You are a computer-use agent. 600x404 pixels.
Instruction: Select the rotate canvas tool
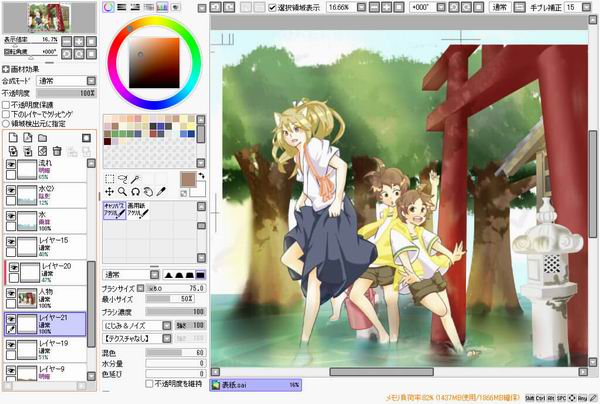pos(135,191)
